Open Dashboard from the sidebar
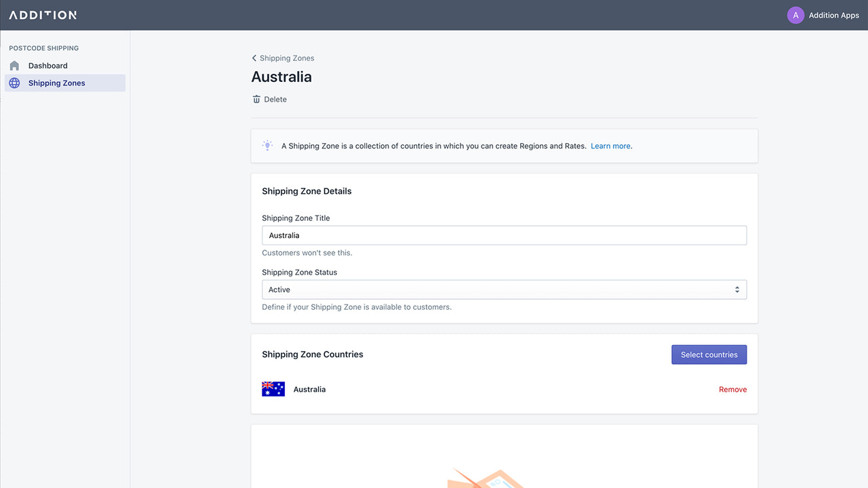868x488 pixels. tap(47, 65)
